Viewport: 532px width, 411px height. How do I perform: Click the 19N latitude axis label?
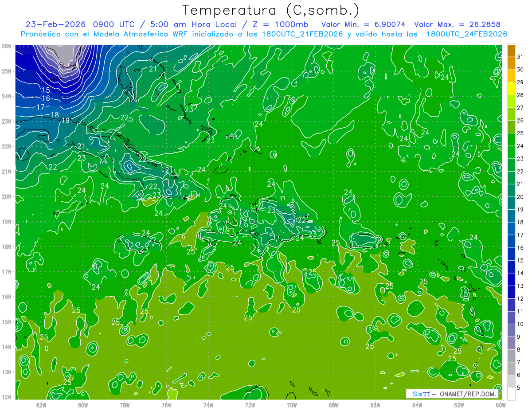click(x=6, y=222)
